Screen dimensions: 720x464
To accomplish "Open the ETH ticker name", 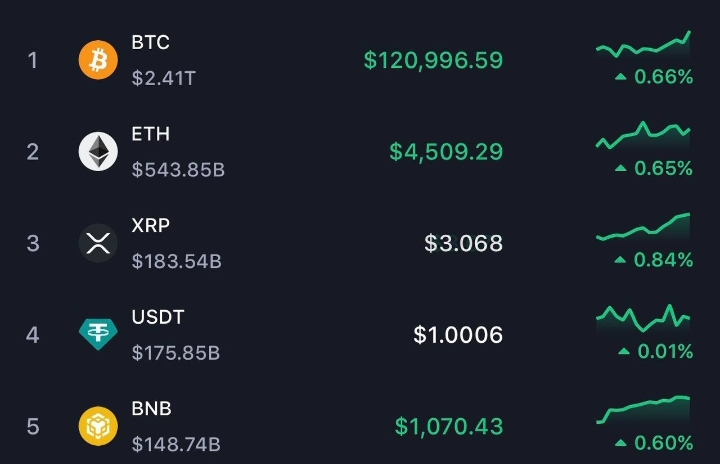I will coord(151,134).
